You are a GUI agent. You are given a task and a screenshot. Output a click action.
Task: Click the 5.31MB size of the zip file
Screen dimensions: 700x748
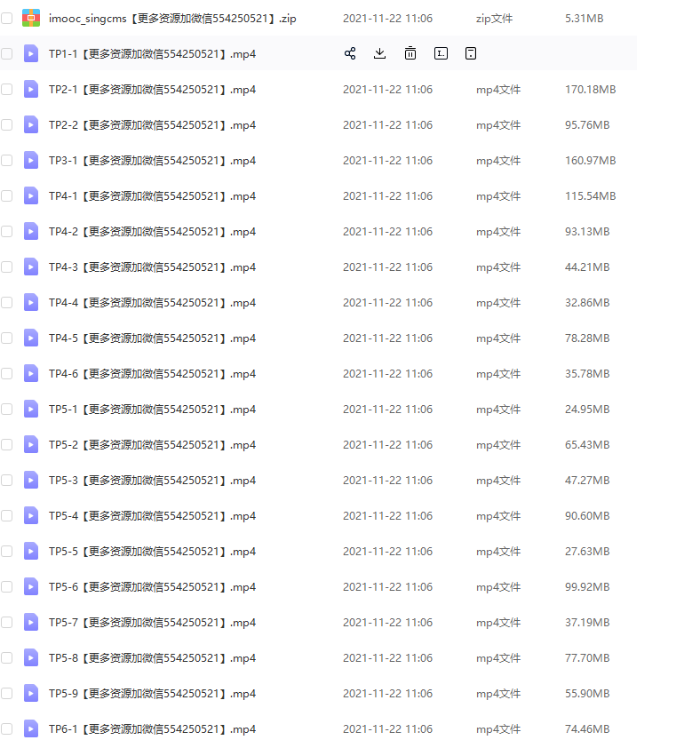click(x=584, y=18)
